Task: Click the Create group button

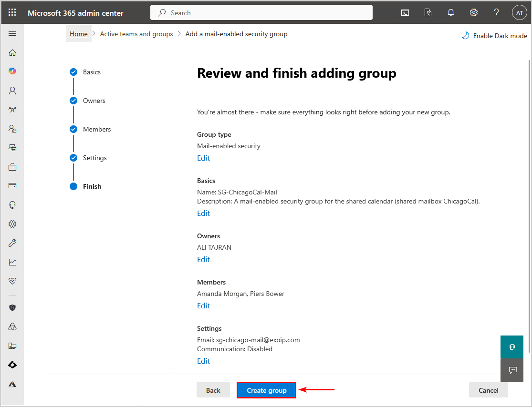Action: (x=266, y=390)
